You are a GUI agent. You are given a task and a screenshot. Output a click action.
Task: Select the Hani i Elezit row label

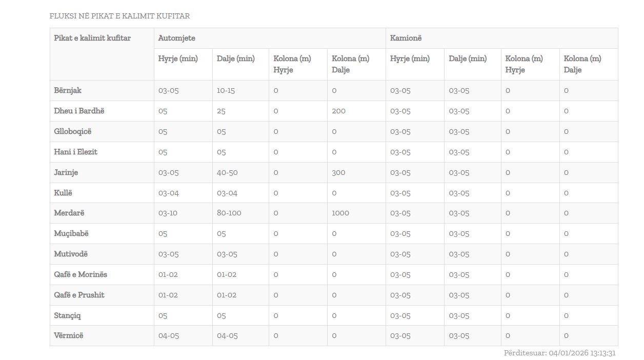coord(75,152)
